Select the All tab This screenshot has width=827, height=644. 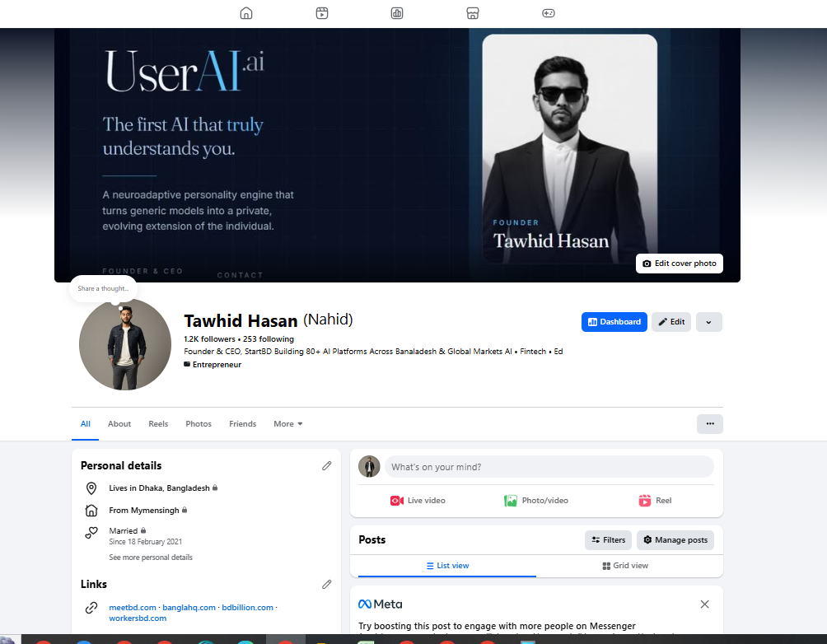[x=86, y=423]
